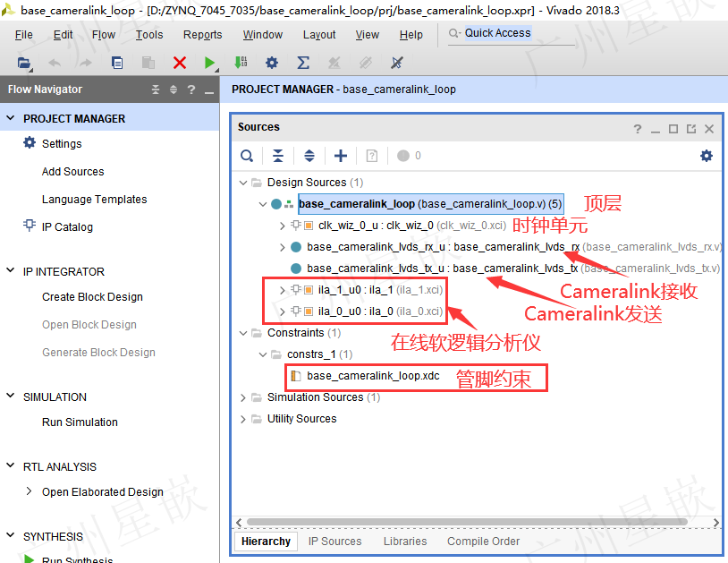Select base_cameralink_lvds_tx_u module

[442, 269]
